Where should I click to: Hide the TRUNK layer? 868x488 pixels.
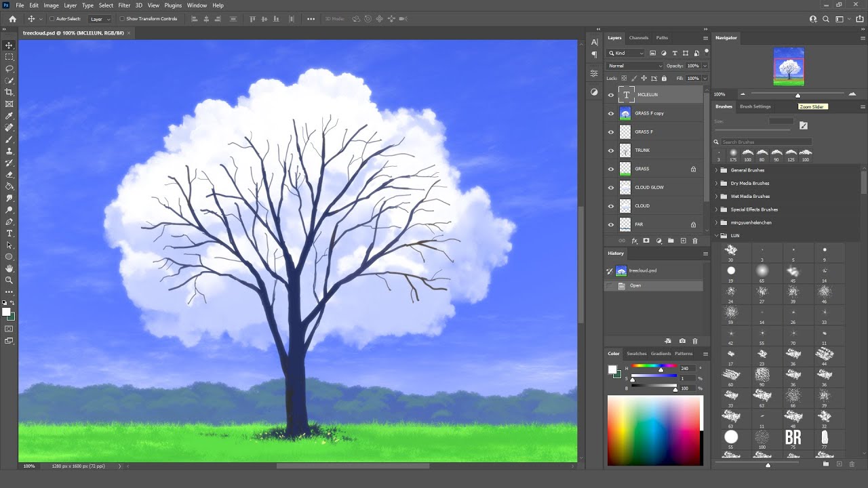click(611, 150)
